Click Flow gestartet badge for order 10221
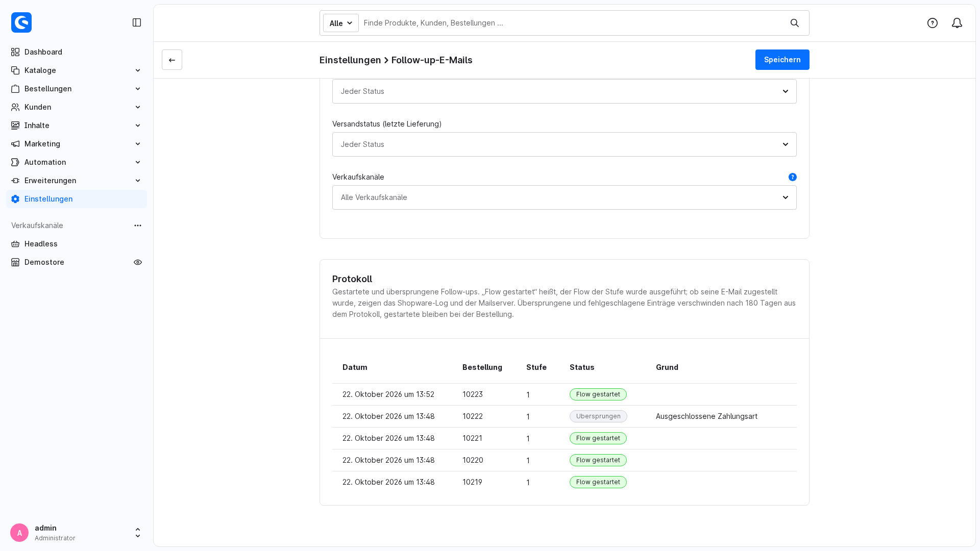The image size is (980, 551). point(598,438)
